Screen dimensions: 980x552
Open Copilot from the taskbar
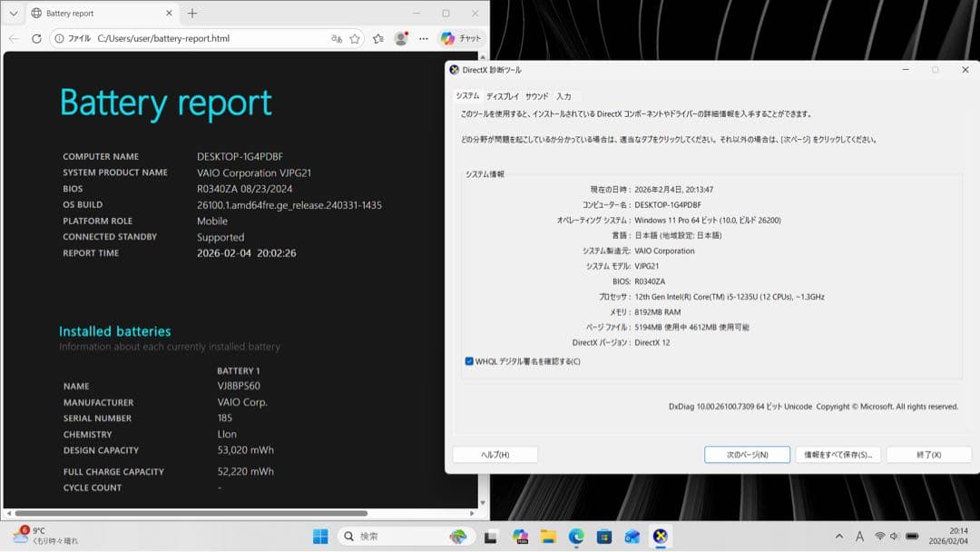point(520,536)
